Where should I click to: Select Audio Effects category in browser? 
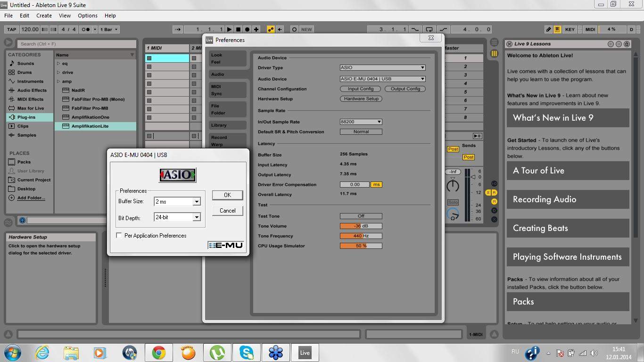[x=32, y=90]
